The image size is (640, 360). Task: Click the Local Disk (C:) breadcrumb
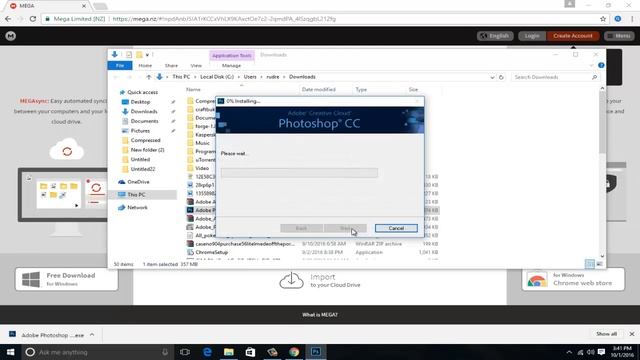click(217, 77)
